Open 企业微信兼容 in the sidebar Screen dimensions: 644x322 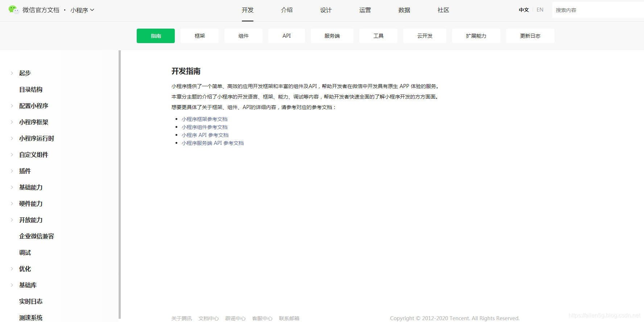37,236
